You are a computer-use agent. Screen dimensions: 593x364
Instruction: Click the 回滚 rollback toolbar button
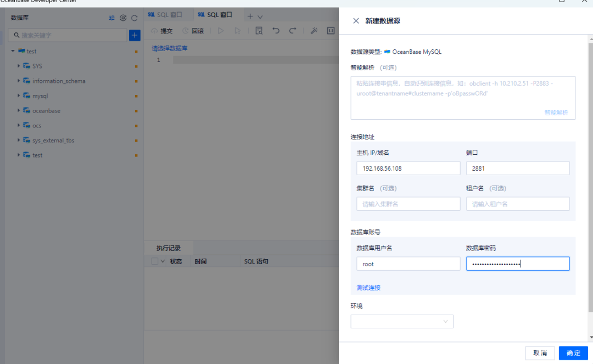pos(193,31)
